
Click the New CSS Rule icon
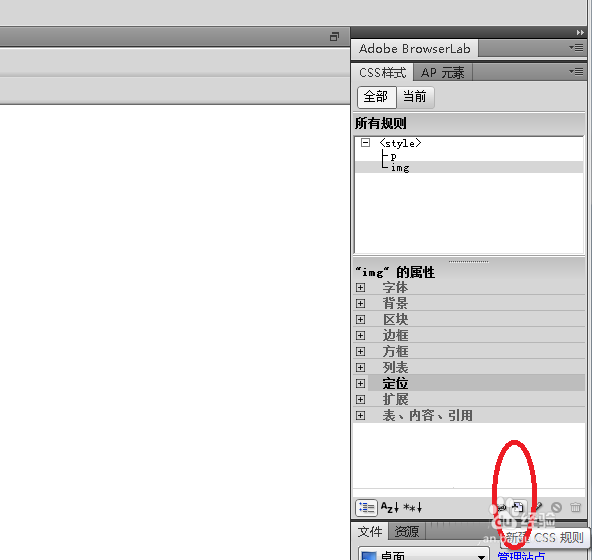(x=518, y=507)
